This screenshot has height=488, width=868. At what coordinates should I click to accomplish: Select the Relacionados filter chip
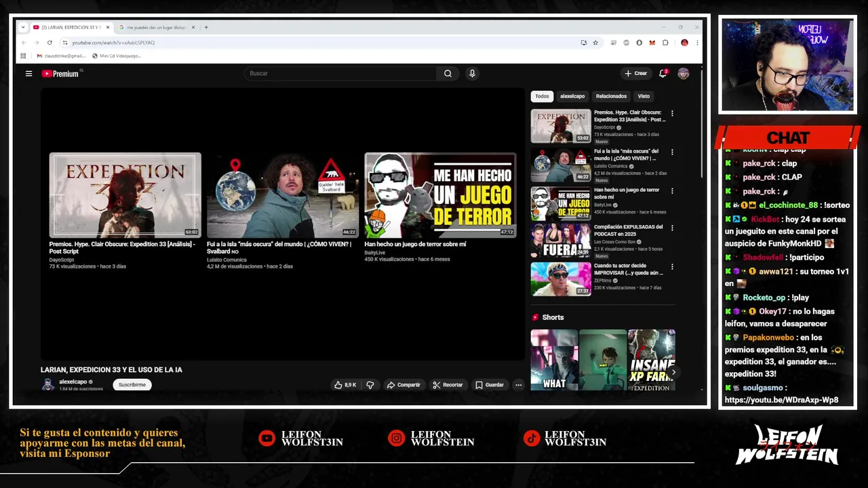[611, 96]
